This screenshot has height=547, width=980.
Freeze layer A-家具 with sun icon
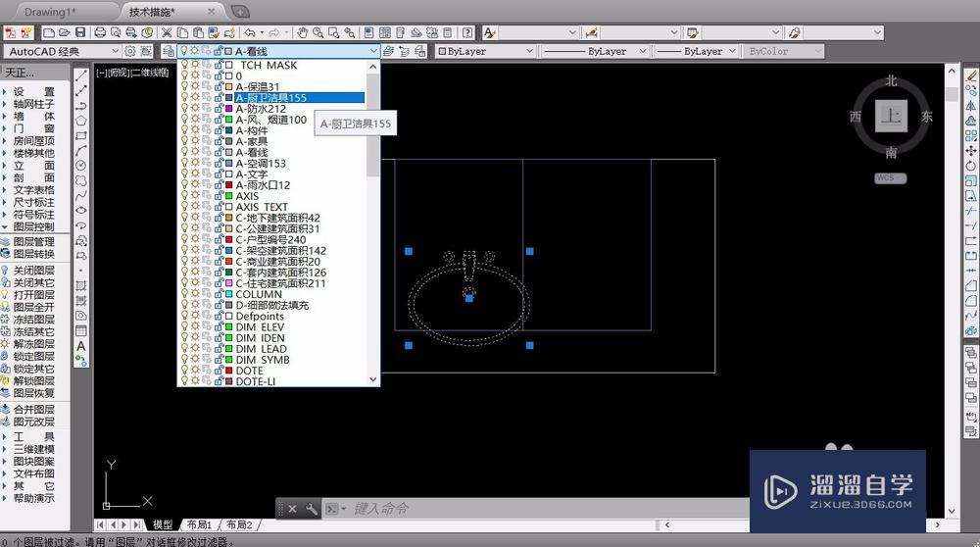click(195, 141)
